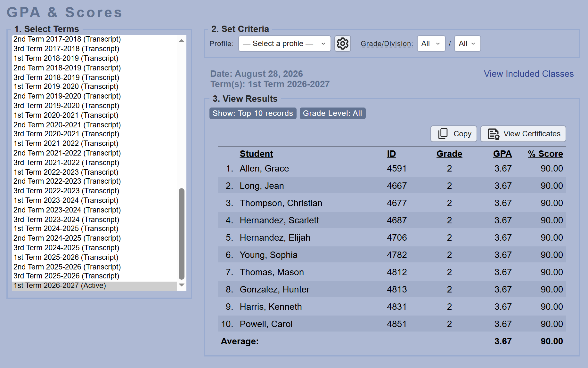Click the terms list scroll up arrow
The image size is (588, 368).
182,41
